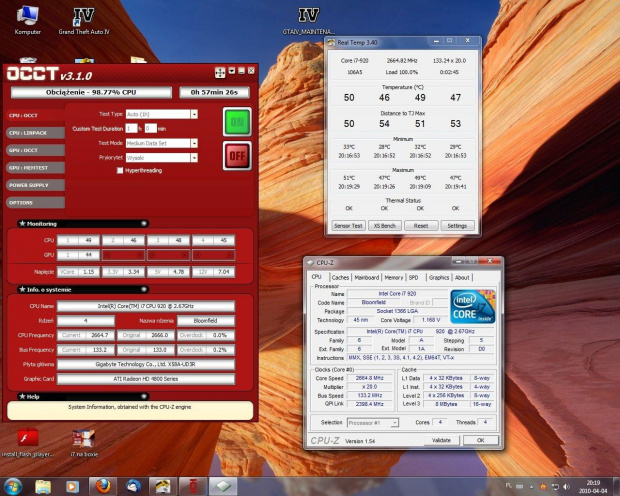Stop the test with the red OFF button
620x496 pixels.
coord(237,156)
